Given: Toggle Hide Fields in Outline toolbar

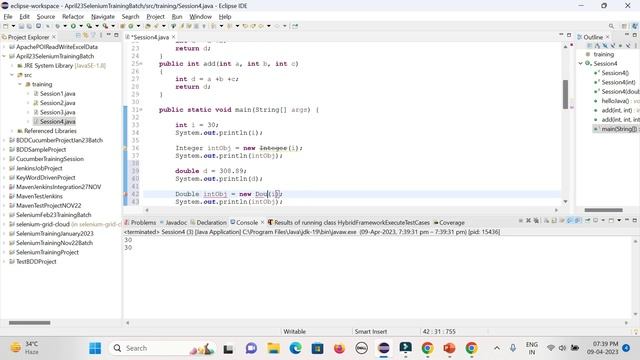Looking at the screenshot, I should pos(605,45).
